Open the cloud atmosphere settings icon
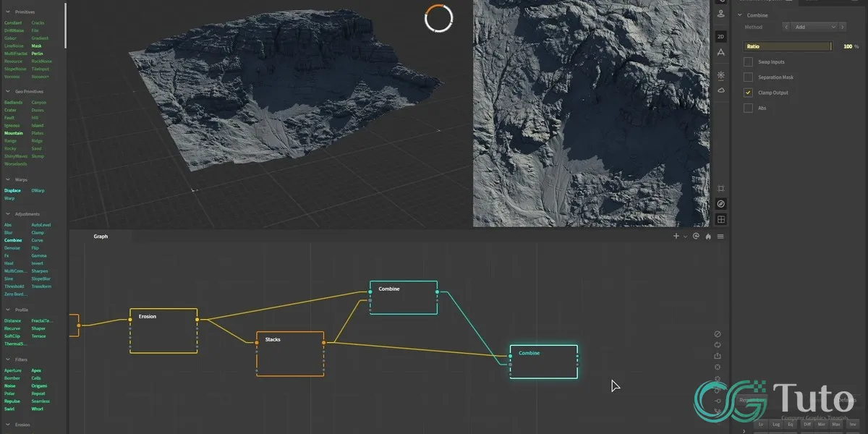 pos(720,90)
